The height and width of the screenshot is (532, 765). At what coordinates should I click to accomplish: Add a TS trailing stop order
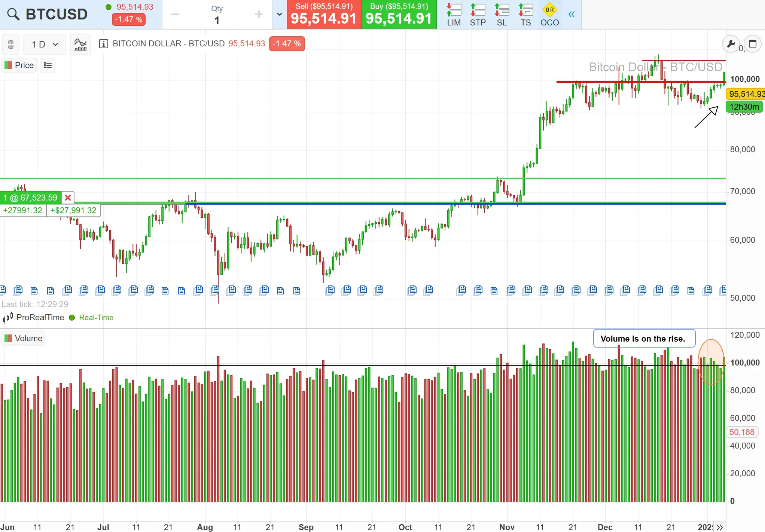click(x=525, y=15)
